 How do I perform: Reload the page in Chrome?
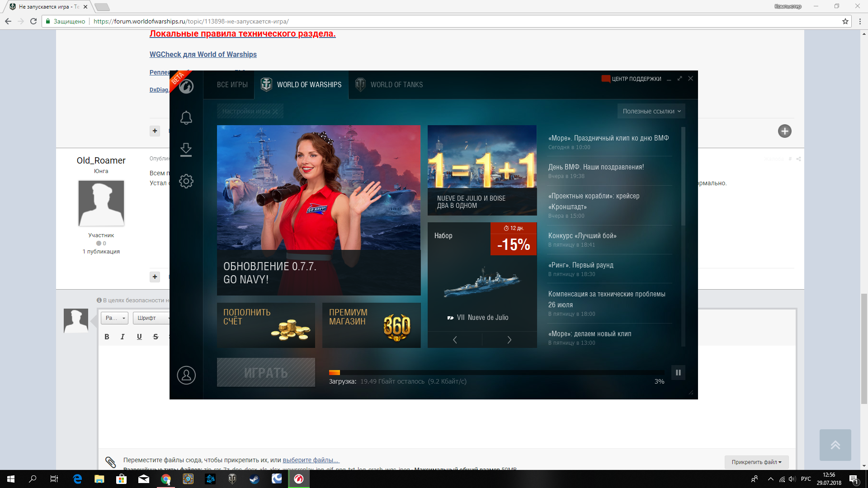pos(33,21)
